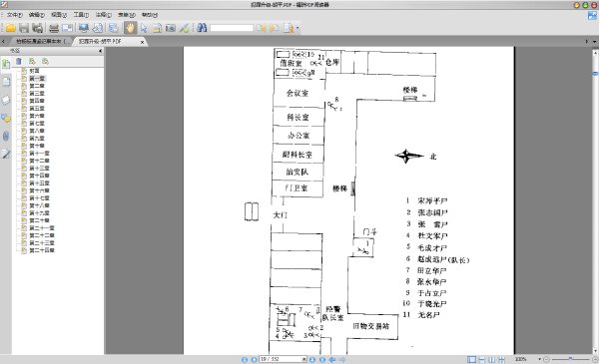Click the zoom in plus button

point(594,359)
